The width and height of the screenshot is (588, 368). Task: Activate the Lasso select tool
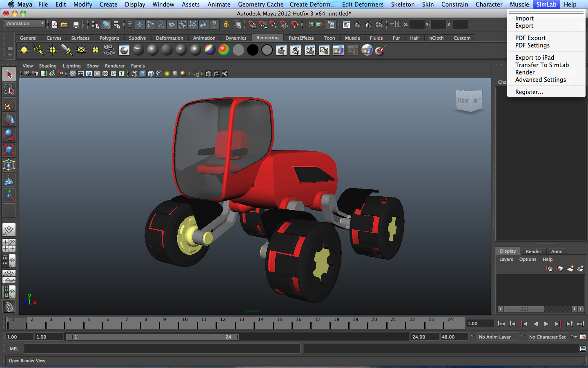(x=9, y=90)
